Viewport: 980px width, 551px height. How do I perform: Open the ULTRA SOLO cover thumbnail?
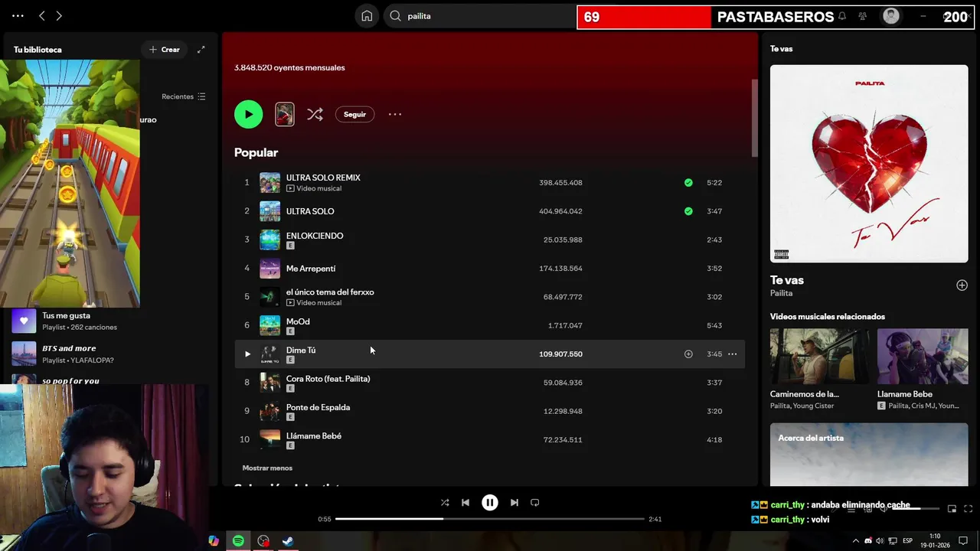pos(269,211)
